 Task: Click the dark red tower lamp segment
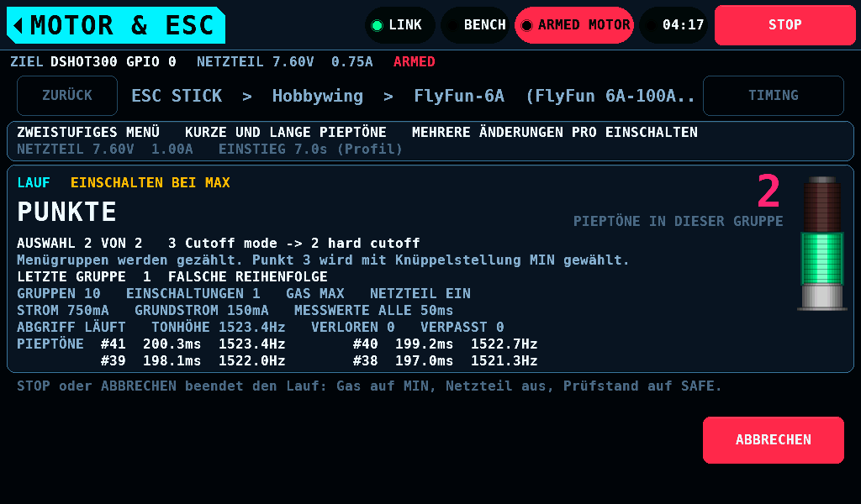pyautogui.click(x=822, y=207)
